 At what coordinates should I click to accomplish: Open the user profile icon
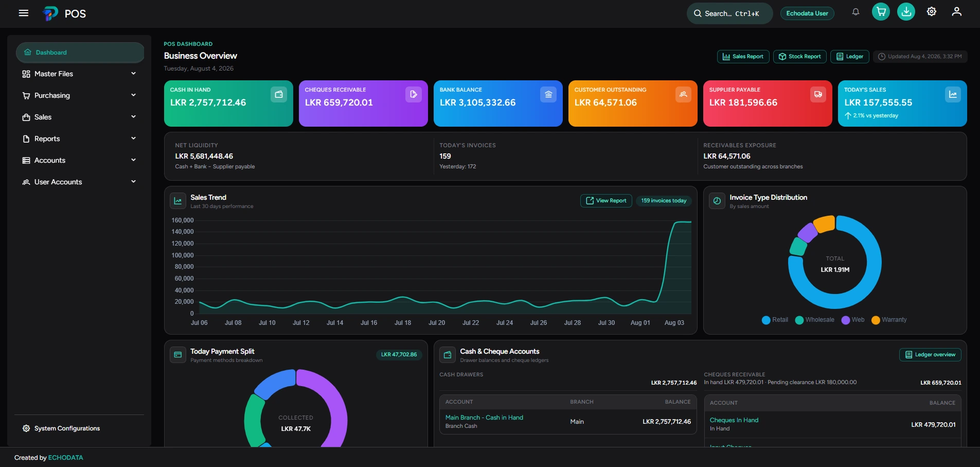(x=956, y=12)
